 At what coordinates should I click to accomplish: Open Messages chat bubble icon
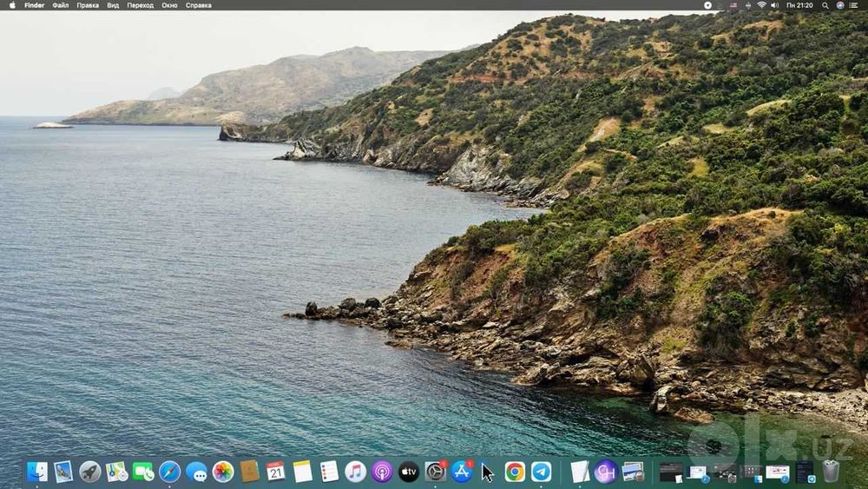pos(196,472)
